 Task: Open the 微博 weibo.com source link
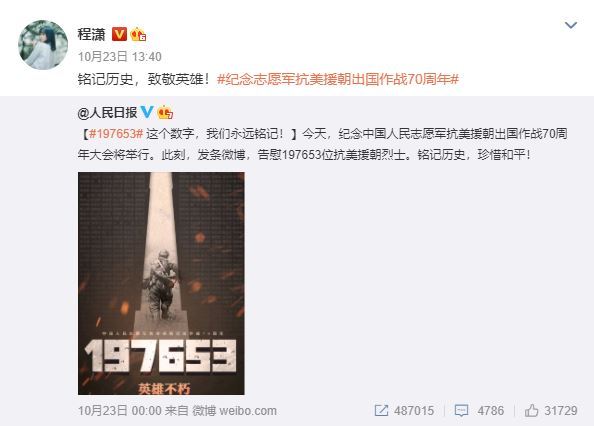point(234,411)
